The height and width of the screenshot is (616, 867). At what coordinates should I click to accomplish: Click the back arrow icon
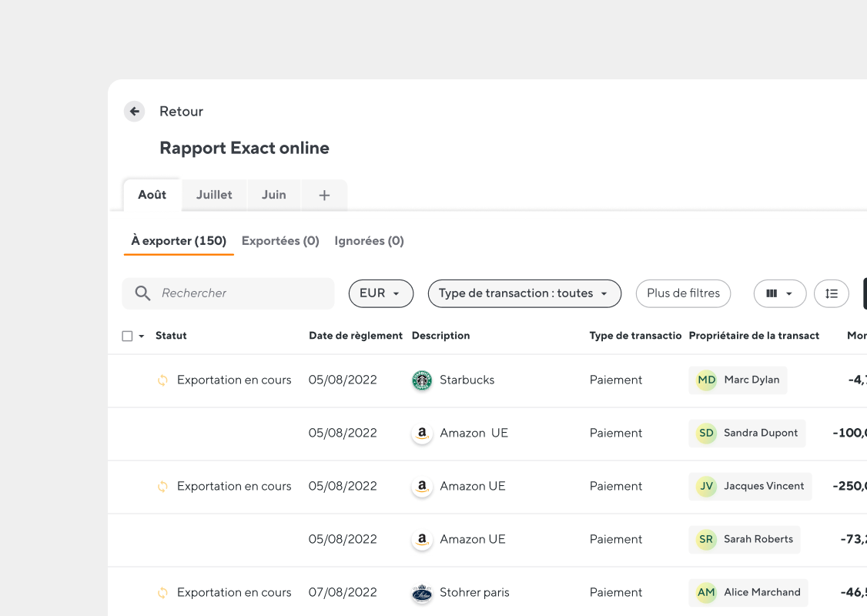(x=135, y=111)
